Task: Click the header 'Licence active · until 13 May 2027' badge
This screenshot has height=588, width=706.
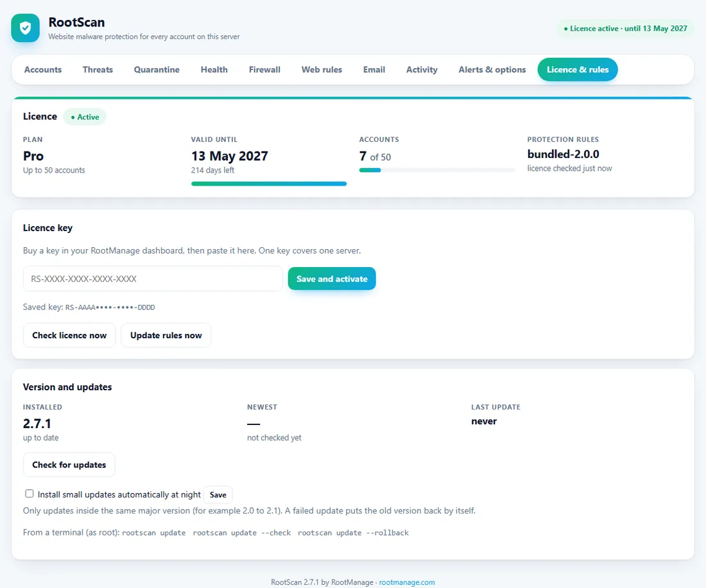Action: (x=625, y=28)
